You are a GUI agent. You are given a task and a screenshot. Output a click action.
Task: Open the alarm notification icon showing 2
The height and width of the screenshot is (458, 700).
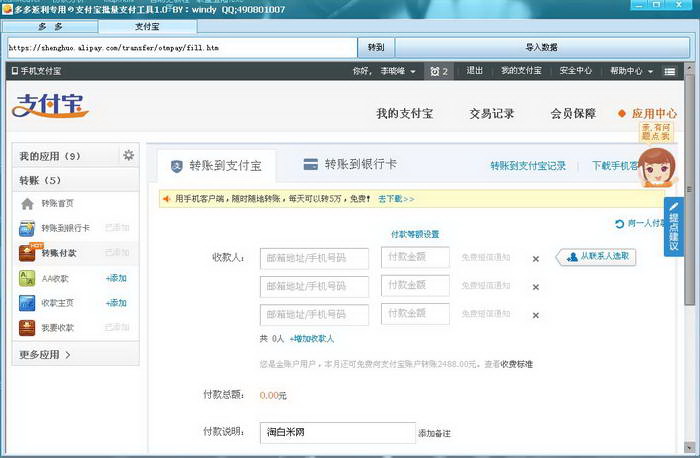coord(439,71)
